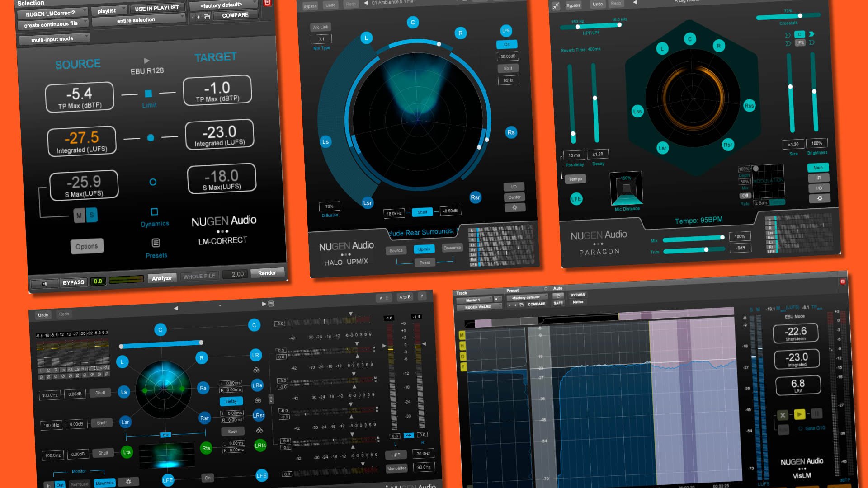Open the settings gear in Halo Upmix

coord(514,207)
